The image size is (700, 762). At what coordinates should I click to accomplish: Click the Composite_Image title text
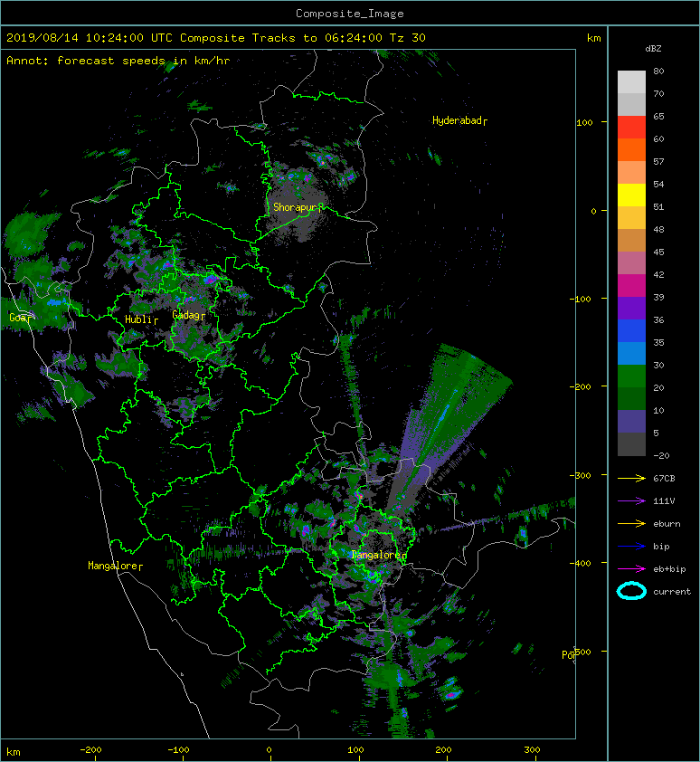(x=350, y=14)
